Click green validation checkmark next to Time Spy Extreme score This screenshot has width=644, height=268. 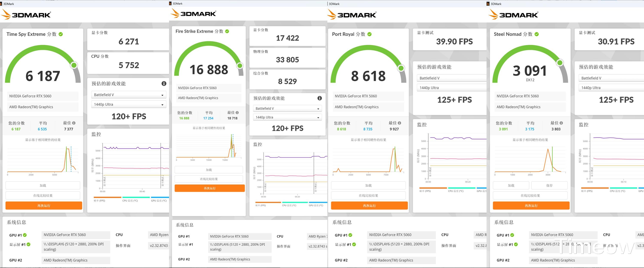pyautogui.click(x=61, y=34)
